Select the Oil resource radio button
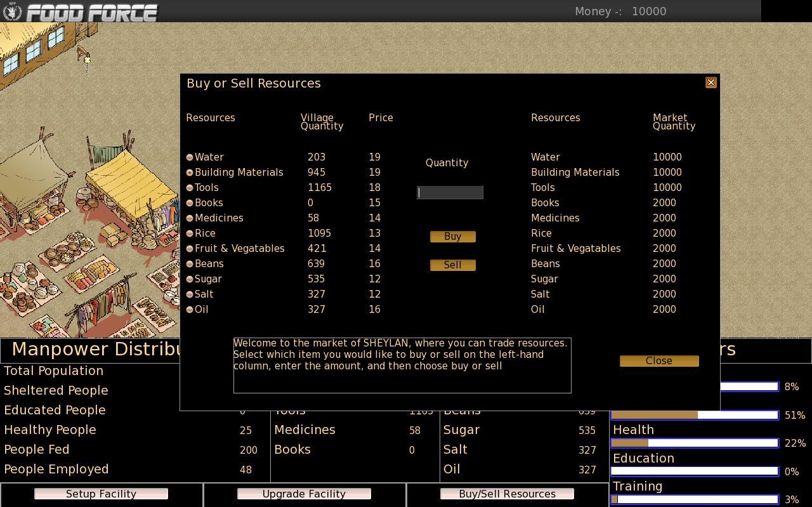Viewport: 812px width, 507px height. 190,310
